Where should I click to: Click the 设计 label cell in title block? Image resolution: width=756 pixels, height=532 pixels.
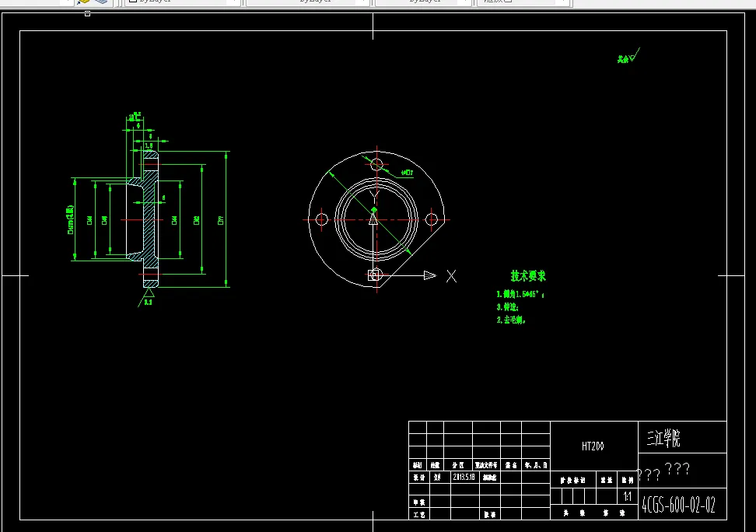click(x=418, y=477)
